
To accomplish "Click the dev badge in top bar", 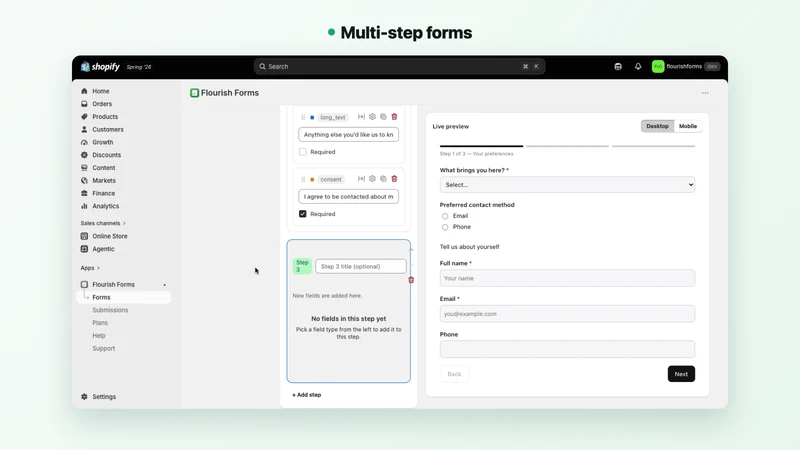I will pos(712,66).
